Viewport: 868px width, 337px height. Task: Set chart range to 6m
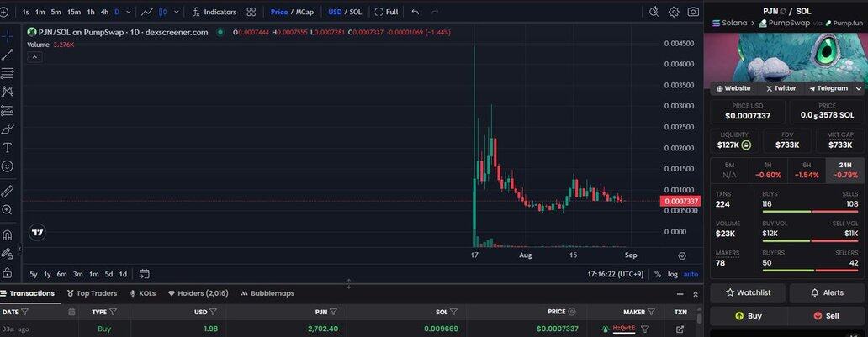click(61, 274)
